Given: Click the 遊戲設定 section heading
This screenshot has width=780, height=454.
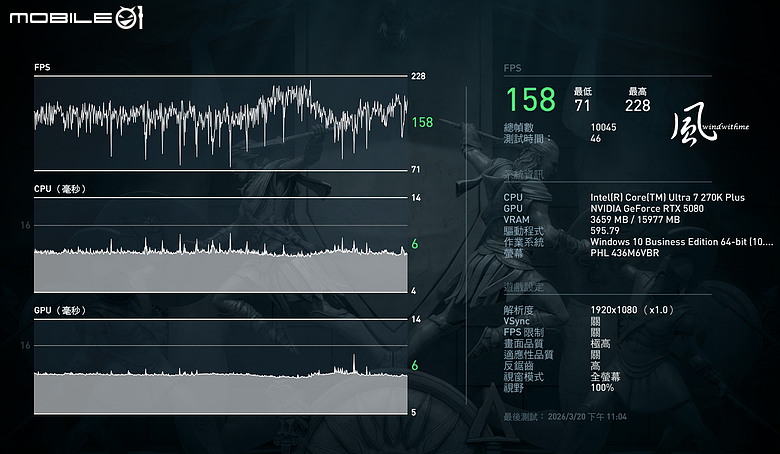Looking at the screenshot, I should pyautogui.click(x=523, y=287).
